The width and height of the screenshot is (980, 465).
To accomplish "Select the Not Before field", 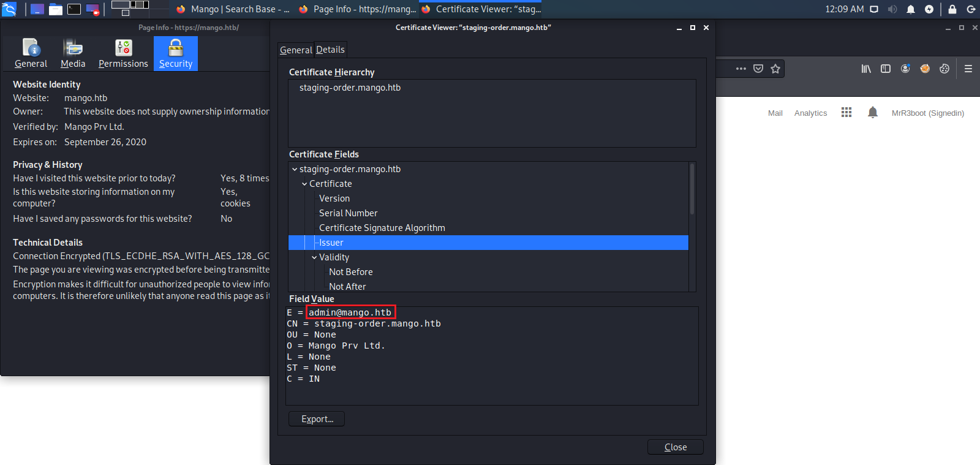I will (350, 272).
